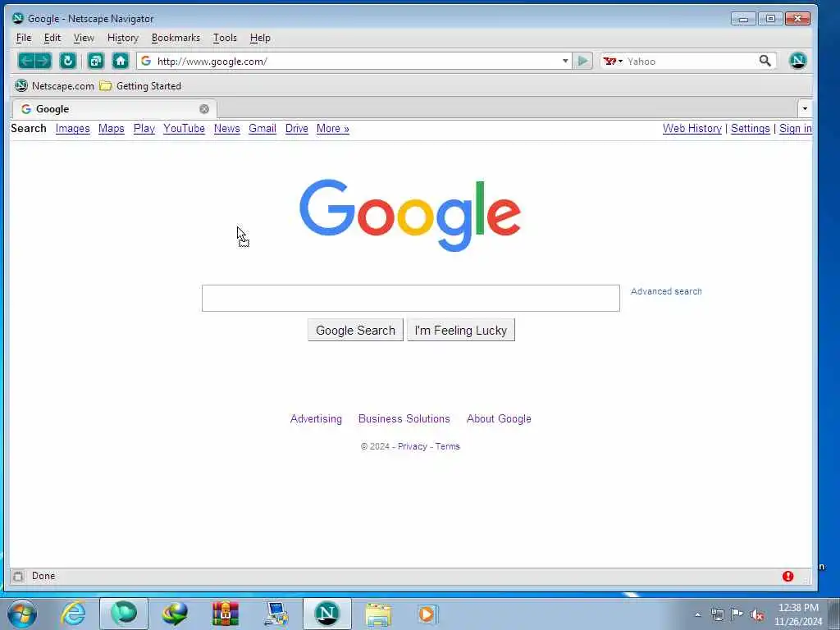840x630 pixels.
Task: Open WinRAR from the taskbar
Action: pos(226,614)
